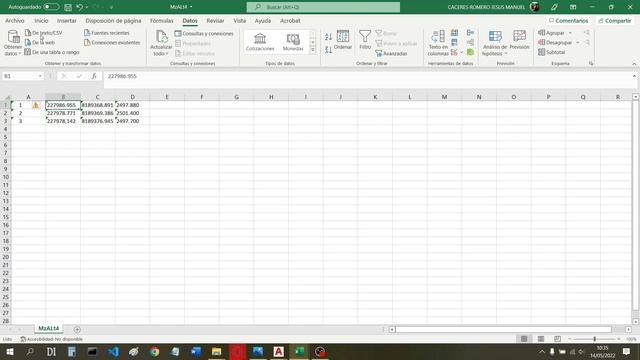This screenshot has height=360, width=640.
Task: Click Quitar duplicados icon
Action: click(454, 42)
